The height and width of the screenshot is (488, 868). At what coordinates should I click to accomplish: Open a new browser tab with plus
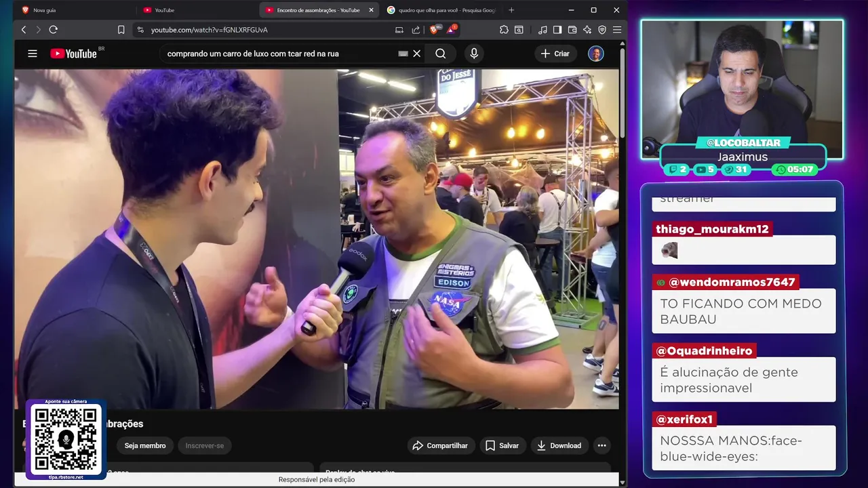click(x=511, y=10)
